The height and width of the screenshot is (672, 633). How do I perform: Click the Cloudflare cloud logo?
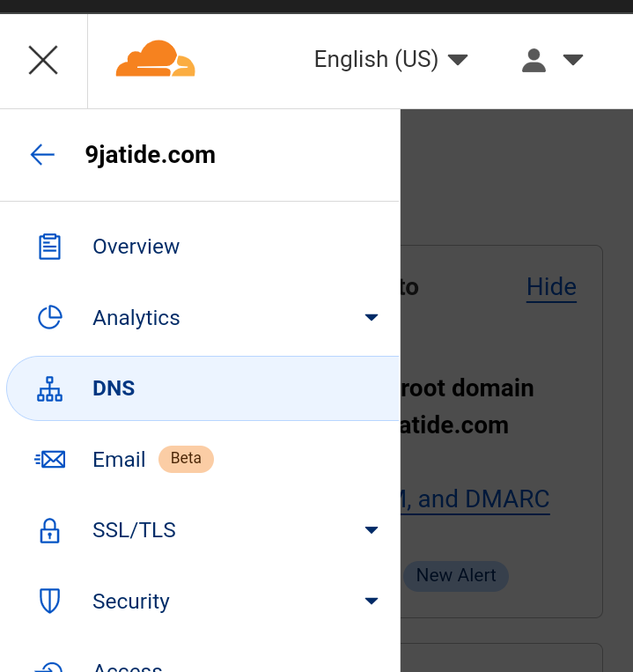156,59
